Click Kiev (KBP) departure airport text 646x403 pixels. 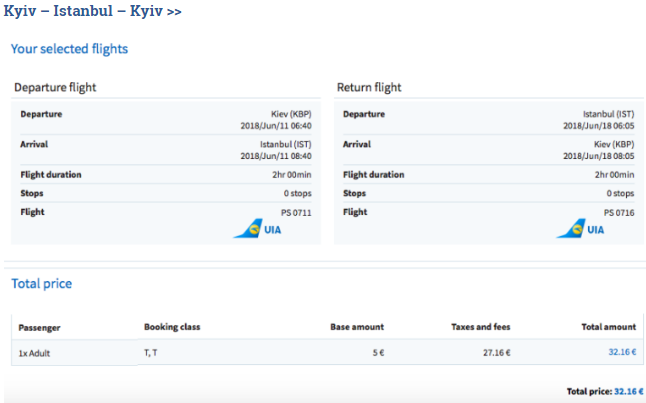click(x=291, y=114)
